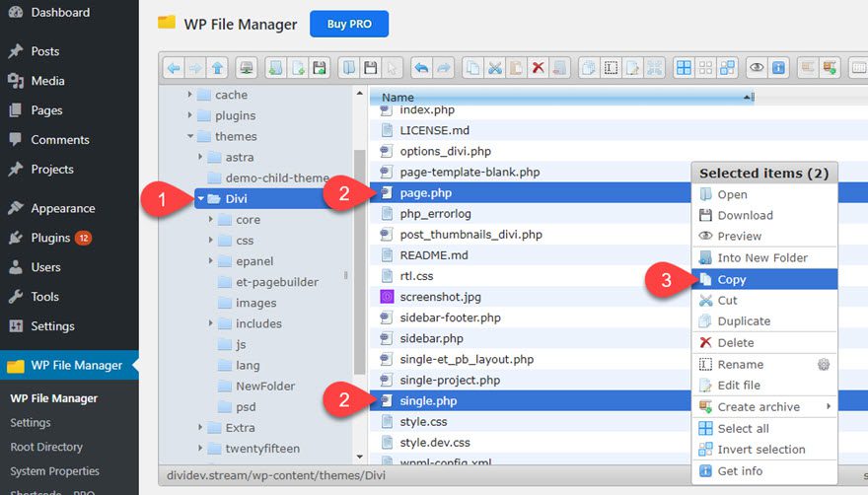Click Get info in the context menu
This screenshot has width=868, height=495.
click(764, 471)
